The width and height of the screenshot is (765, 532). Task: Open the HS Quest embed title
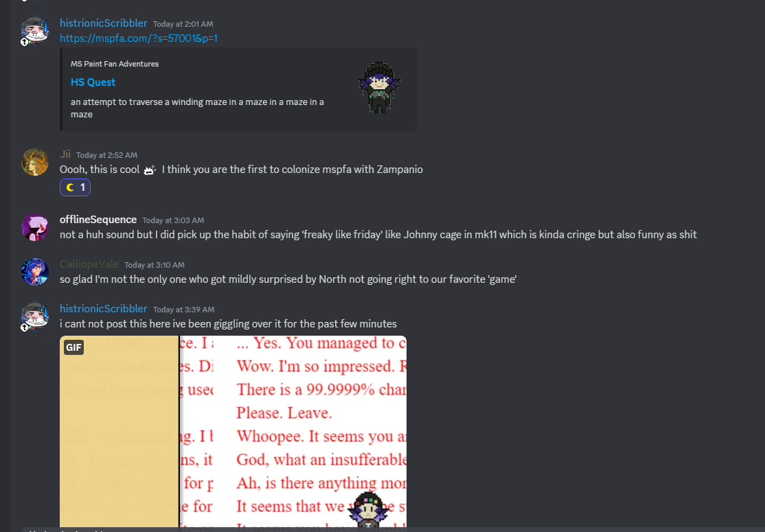(x=93, y=82)
